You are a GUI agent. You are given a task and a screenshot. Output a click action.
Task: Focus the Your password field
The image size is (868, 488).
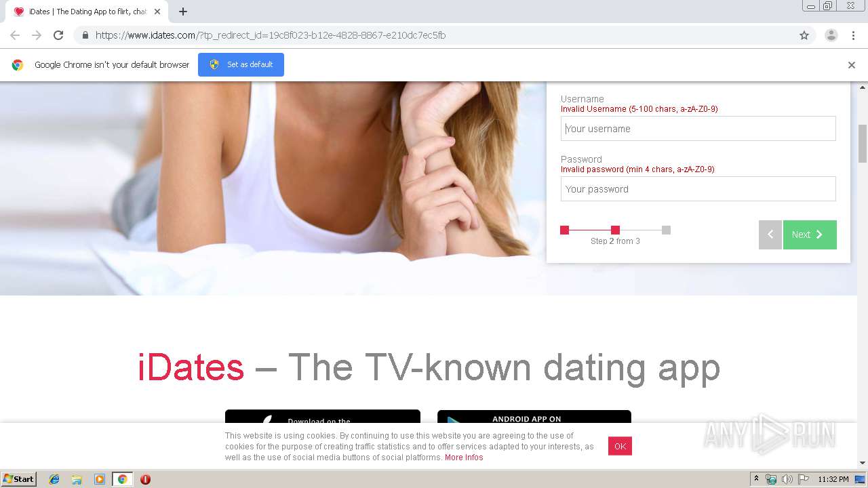click(x=698, y=189)
